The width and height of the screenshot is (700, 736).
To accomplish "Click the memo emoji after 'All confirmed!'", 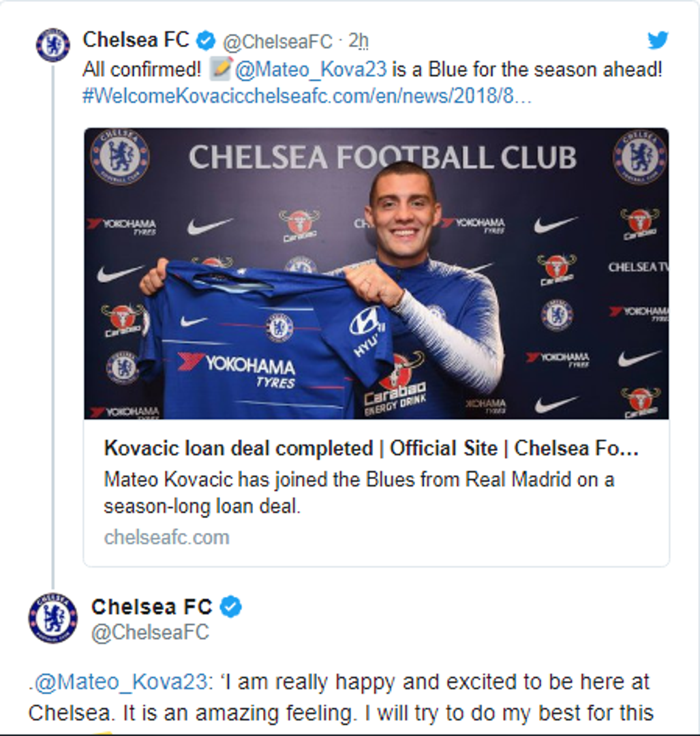I will pos(221,69).
